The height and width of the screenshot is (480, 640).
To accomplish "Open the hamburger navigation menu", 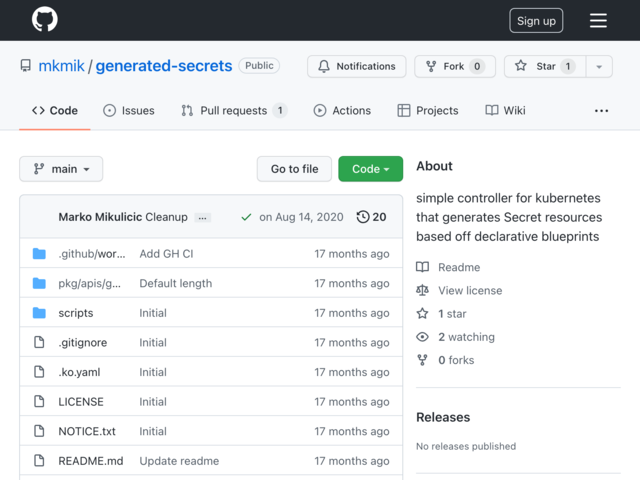I will pyautogui.click(x=598, y=20).
